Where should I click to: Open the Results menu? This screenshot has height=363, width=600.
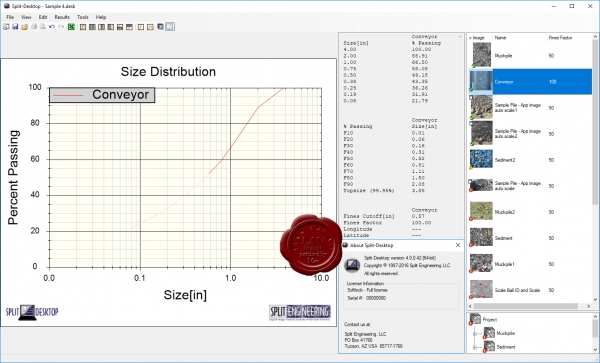pyautogui.click(x=62, y=17)
